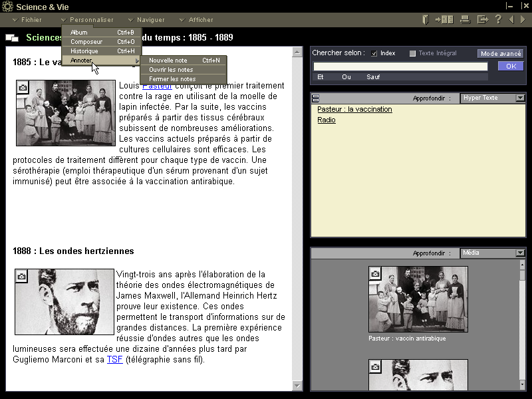The width and height of the screenshot is (532, 399).
Task: Open the Hertz portrait in the article
Action: click(x=65, y=302)
